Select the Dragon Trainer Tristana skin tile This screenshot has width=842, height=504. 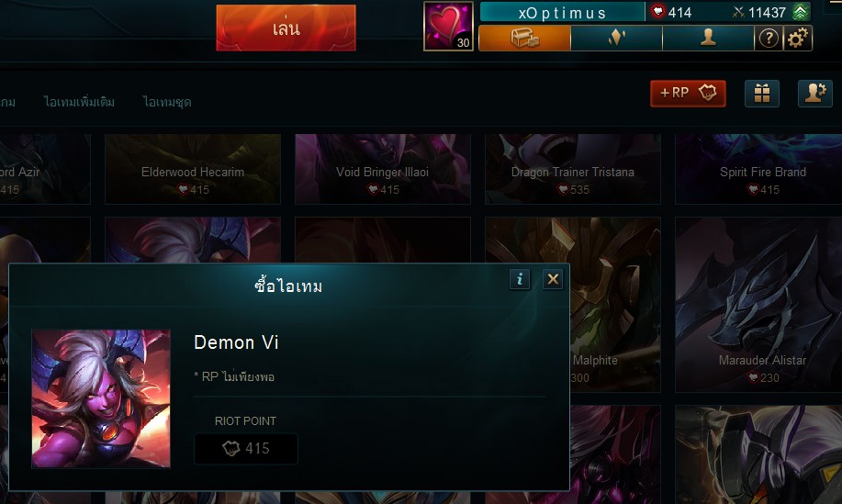click(x=572, y=169)
